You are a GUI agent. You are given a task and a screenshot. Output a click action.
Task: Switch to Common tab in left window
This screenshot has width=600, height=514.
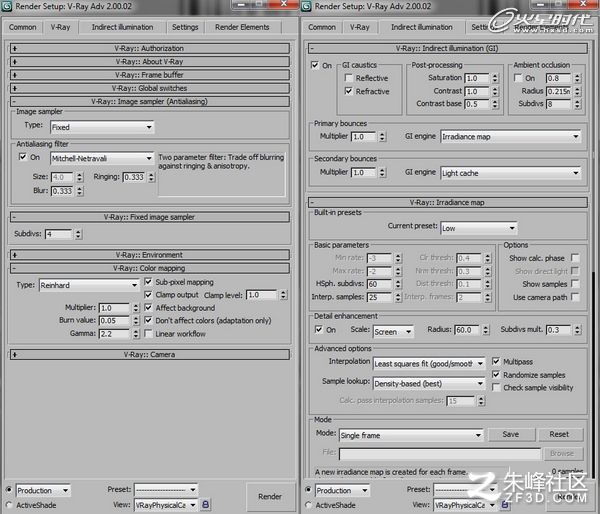pyautogui.click(x=23, y=27)
